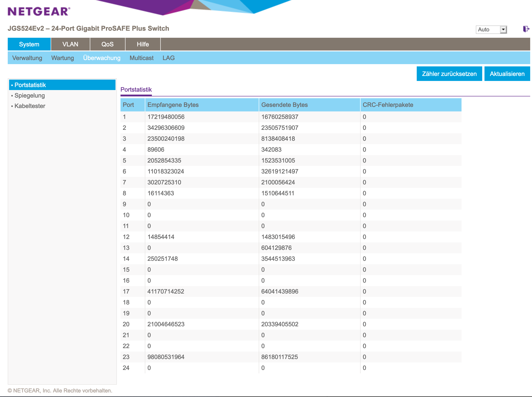This screenshot has width=532, height=397.
Task: Go to Verwaltung submenu
Action: tap(27, 58)
